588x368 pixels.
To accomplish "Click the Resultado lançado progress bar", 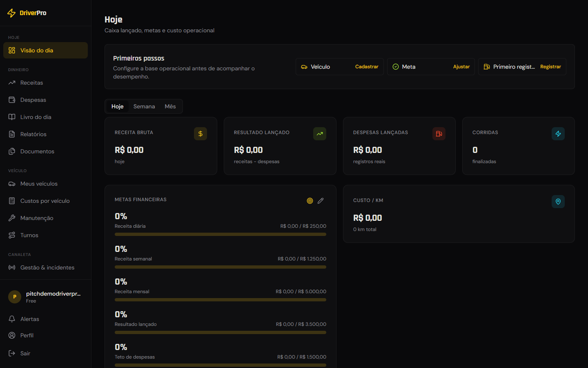I will point(220,332).
